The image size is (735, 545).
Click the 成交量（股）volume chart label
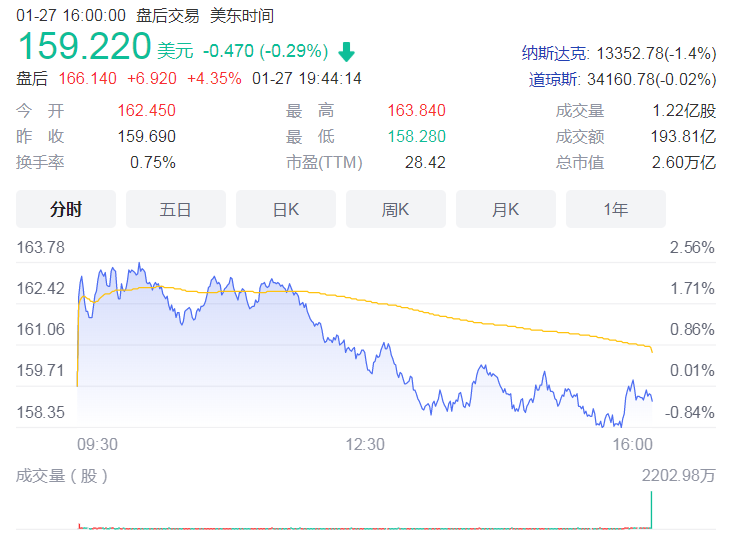pos(62,476)
